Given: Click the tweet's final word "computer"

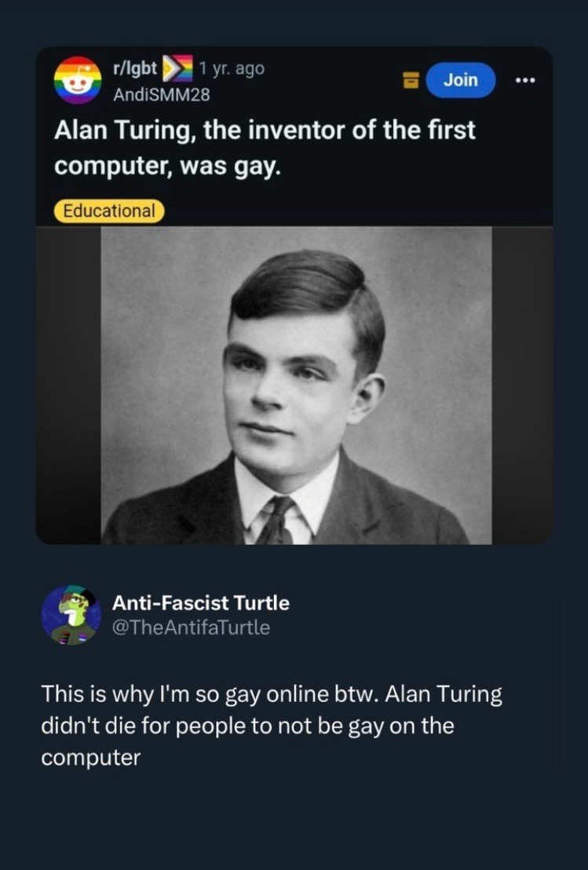Looking at the screenshot, I should click(x=91, y=758).
